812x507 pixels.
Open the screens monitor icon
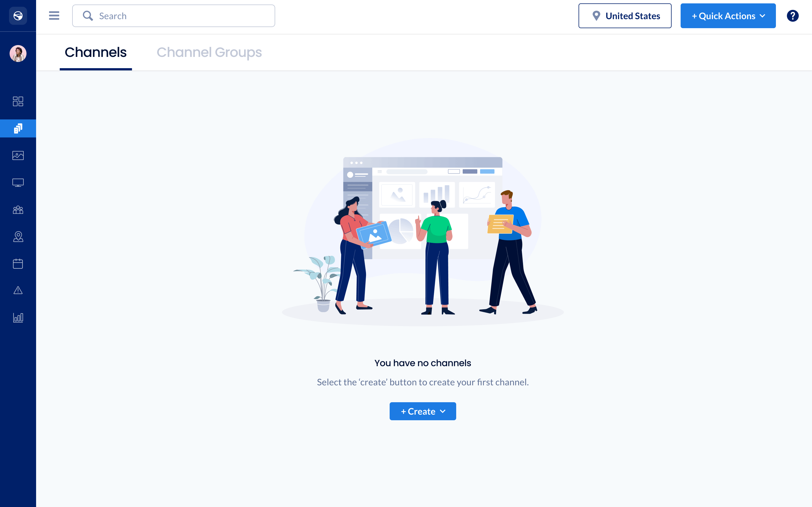(x=18, y=183)
